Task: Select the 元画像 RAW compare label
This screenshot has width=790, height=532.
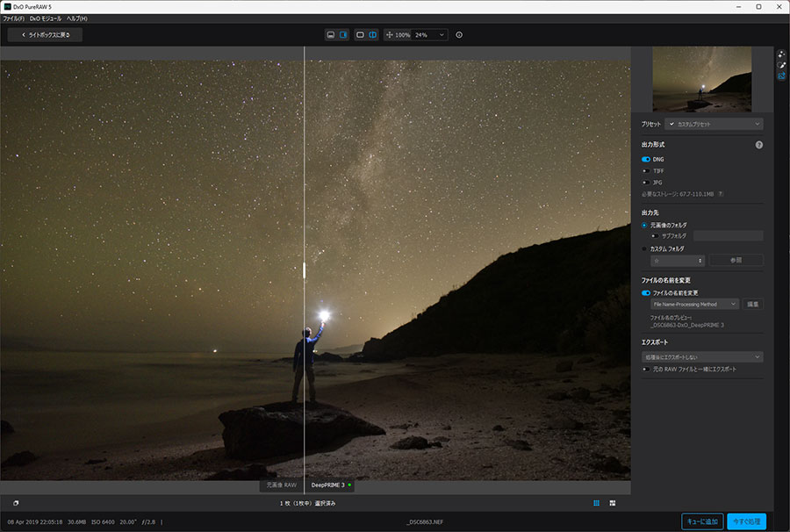Action: [x=281, y=485]
